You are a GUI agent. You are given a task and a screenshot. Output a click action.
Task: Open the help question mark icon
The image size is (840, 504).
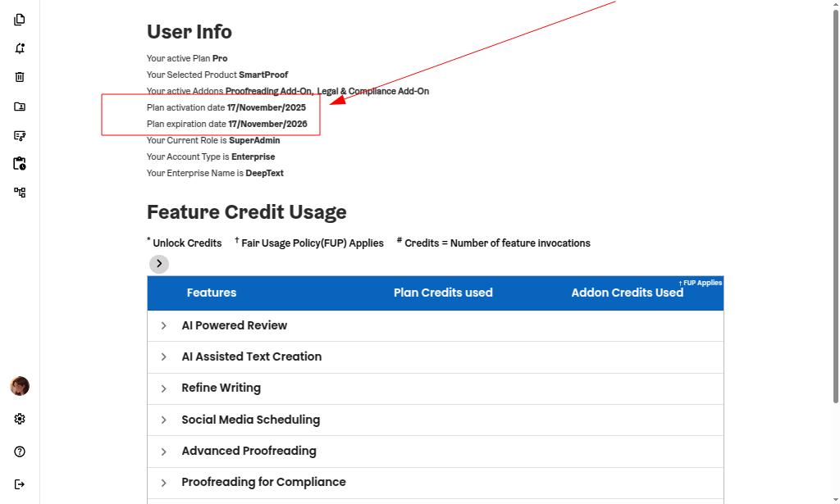[20, 452]
